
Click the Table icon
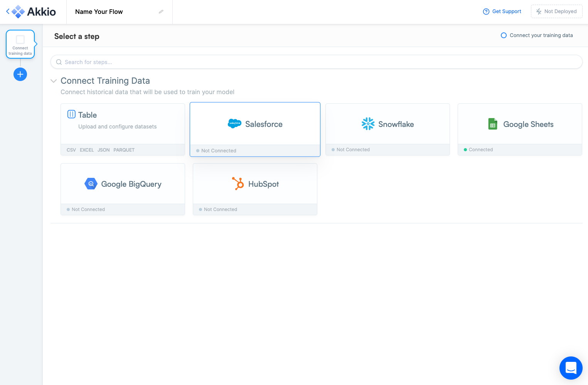[x=71, y=114]
